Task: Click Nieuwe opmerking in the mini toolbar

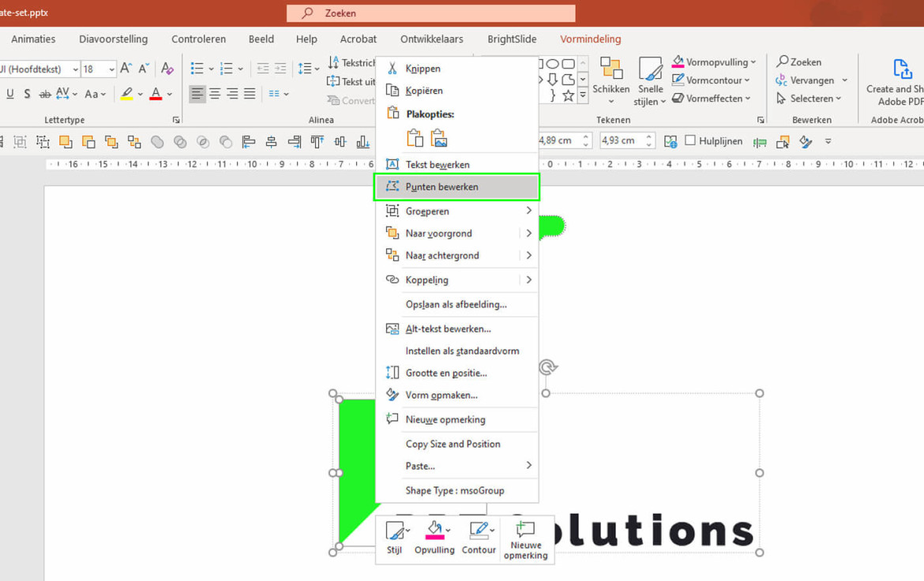Action: click(x=526, y=539)
